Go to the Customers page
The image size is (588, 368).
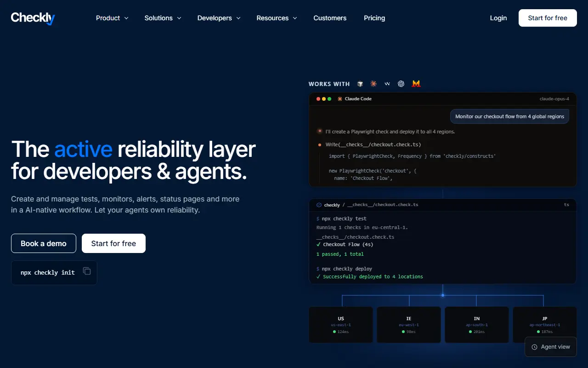point(330,18)
